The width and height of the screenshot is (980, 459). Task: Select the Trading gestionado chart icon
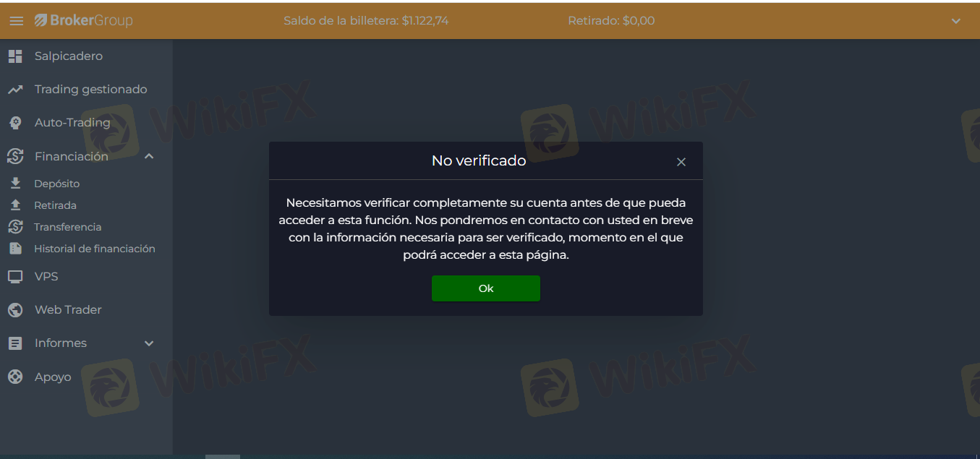pyautogui.click(x=15, y=90)
